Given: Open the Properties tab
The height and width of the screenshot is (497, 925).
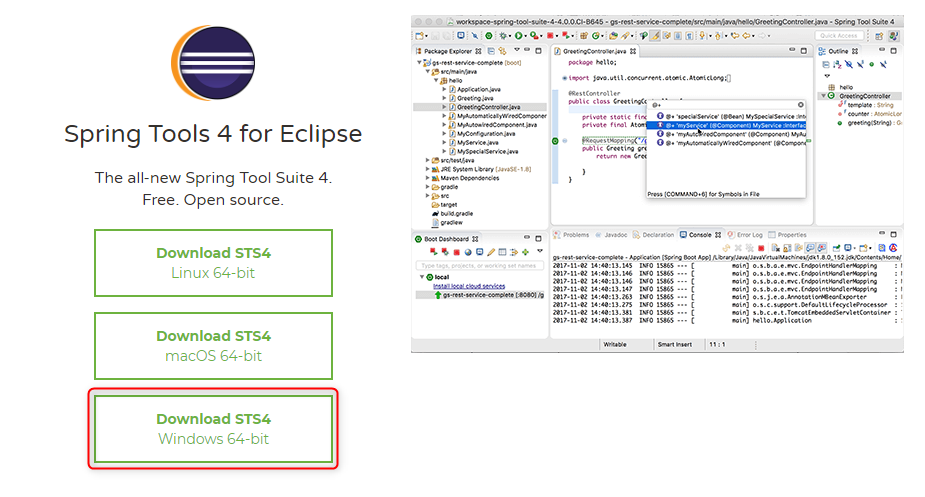Looking at the screenshot, I should [791, 235].
